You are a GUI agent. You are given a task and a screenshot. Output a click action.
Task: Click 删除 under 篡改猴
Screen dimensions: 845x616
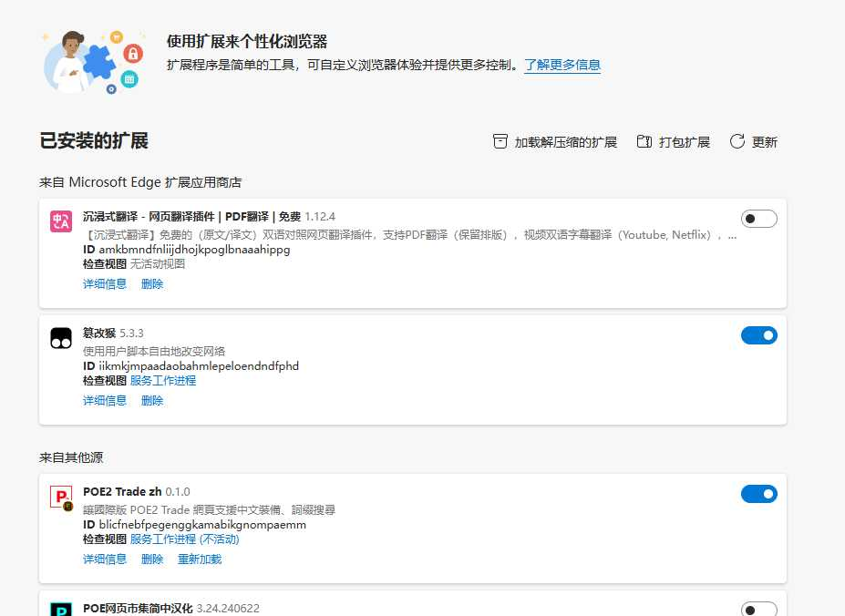[152, 401]
